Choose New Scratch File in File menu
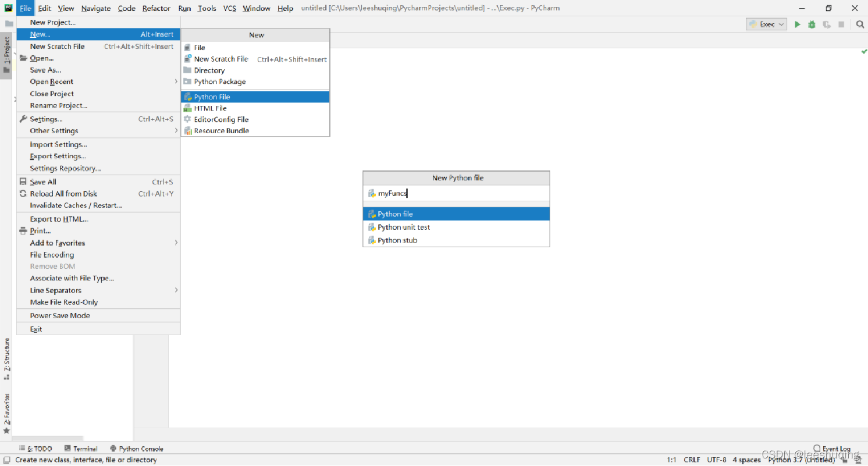The height and width of the screenshot is (466, 868). pyautogui.click(x=98, y=46)
